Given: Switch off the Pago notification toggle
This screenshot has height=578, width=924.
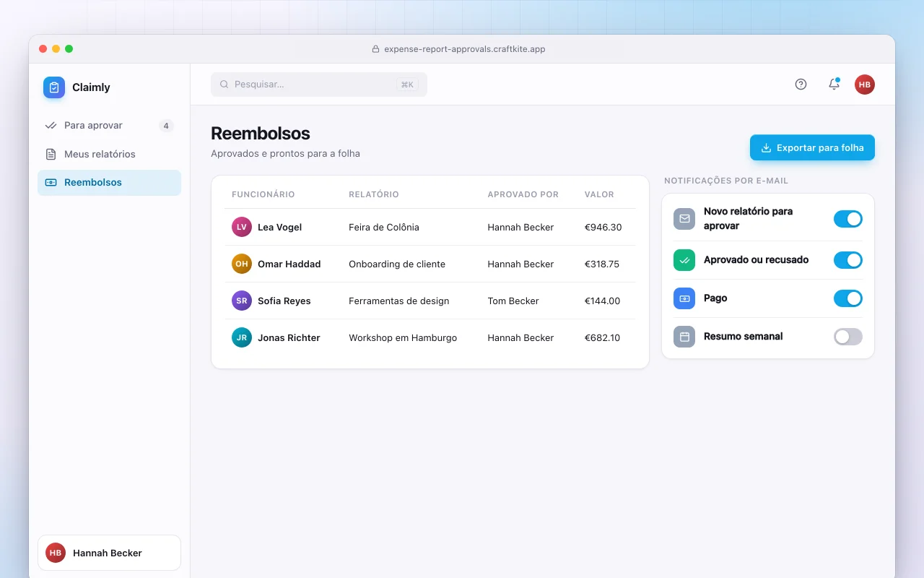Looking at the screenshot, I should pyautogui.click(x=848, y=298).
